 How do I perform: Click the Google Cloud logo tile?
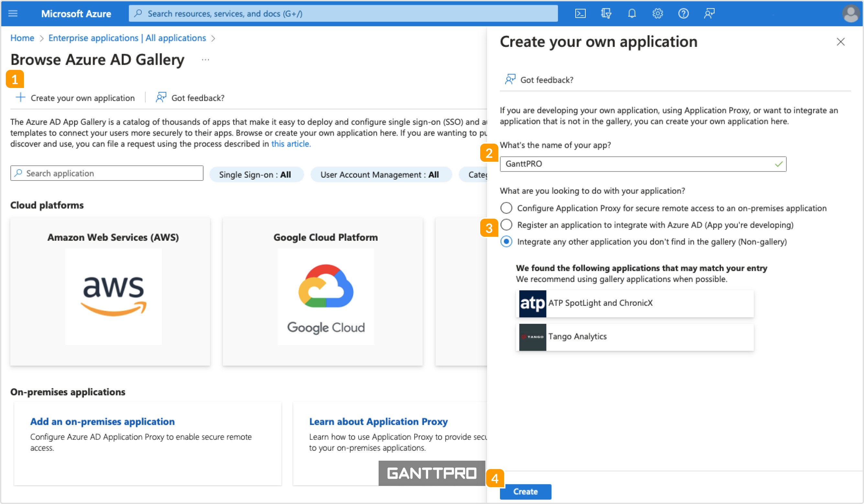click(325, 297)
